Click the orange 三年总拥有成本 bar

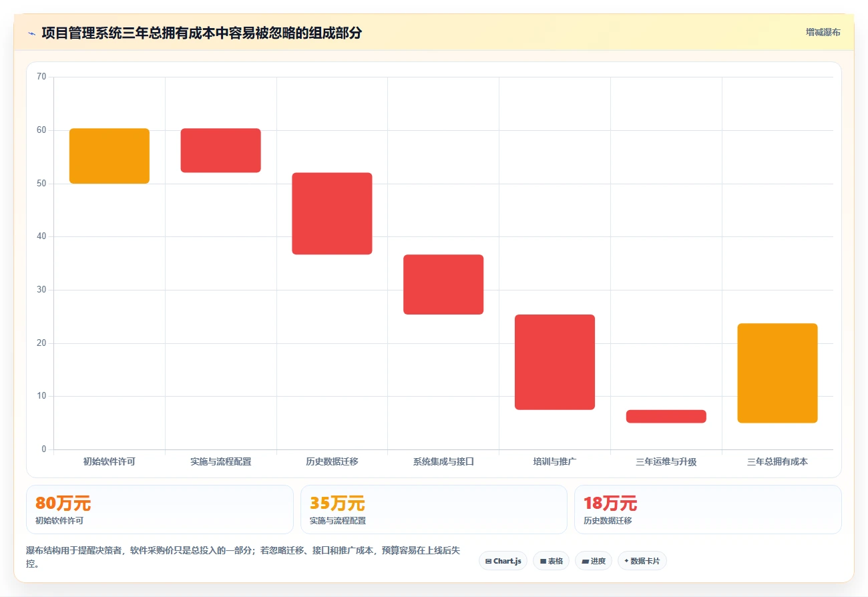(777, 373)
